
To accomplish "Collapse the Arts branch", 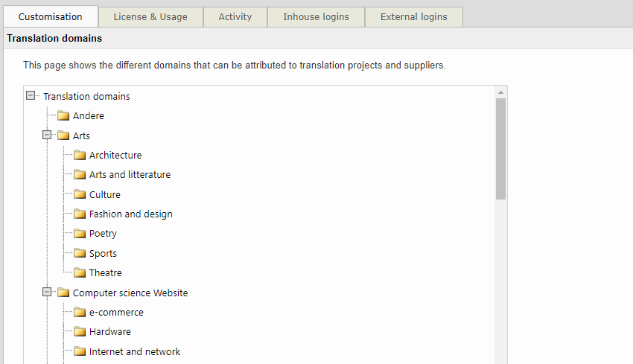I will [x=47, y=135].
